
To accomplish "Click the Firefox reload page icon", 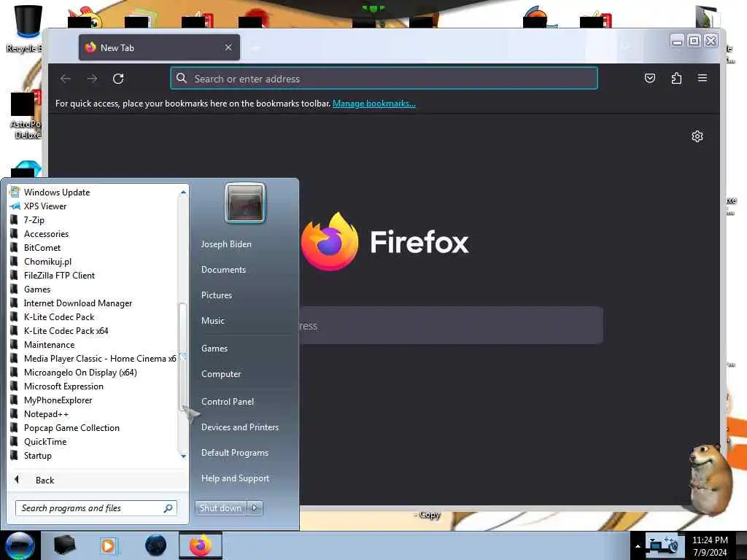I will pos(118,79).
